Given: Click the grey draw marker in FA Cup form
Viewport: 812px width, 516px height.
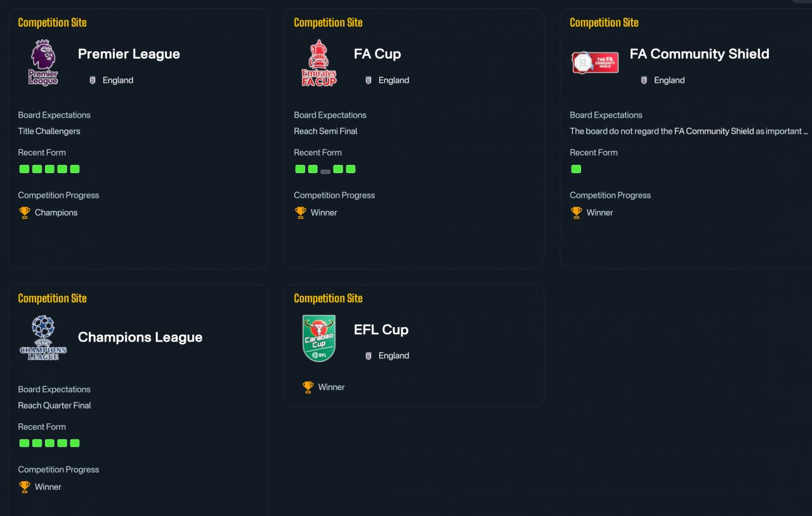Looking at the screenshot, I should coord(325,171).
